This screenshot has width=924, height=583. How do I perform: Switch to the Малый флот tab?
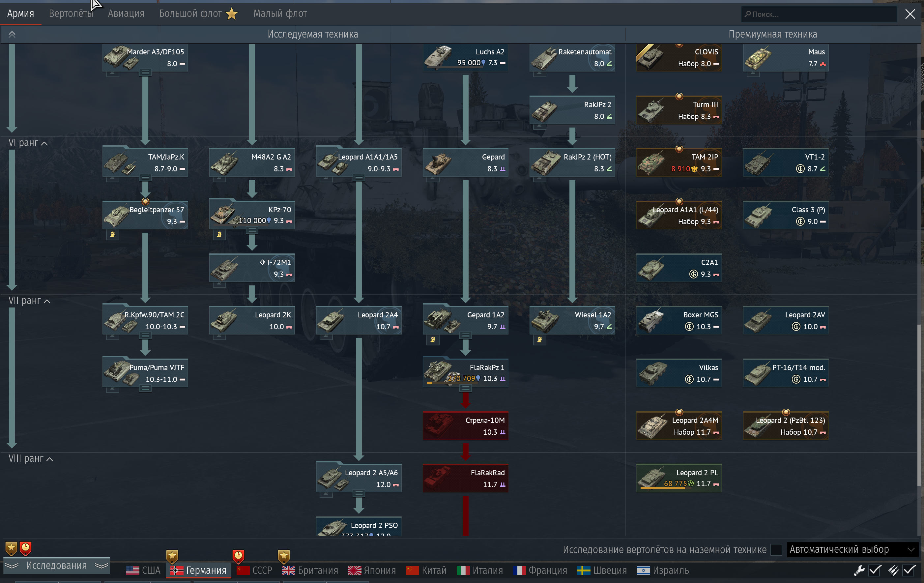pyautogui.click(x=280, y=14)
